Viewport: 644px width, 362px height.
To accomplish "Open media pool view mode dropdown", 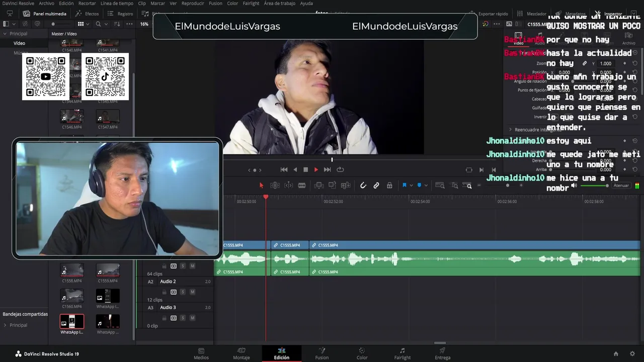I will coord(88,24).
